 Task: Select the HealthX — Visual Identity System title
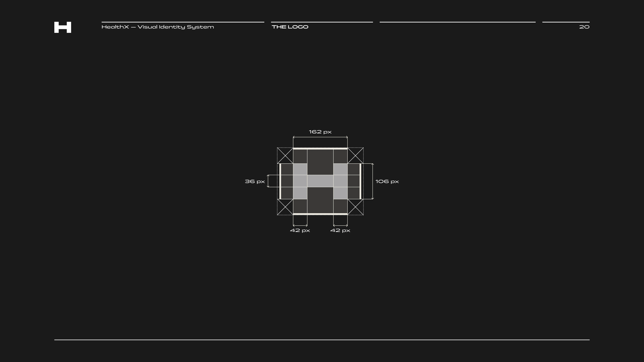pos(157,27)
